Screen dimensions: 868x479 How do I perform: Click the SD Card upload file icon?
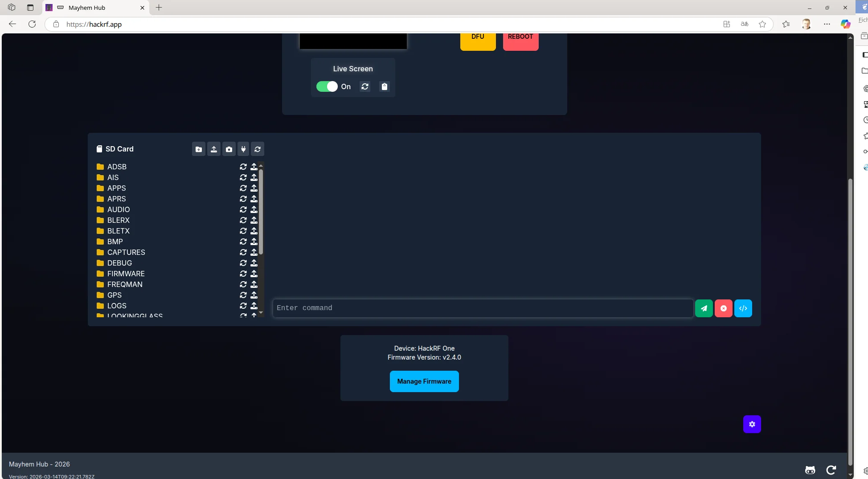tap(214, 149)
